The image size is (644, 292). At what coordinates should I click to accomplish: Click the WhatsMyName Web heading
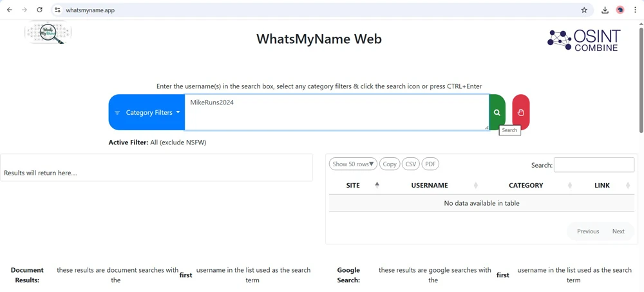(319, 39)
